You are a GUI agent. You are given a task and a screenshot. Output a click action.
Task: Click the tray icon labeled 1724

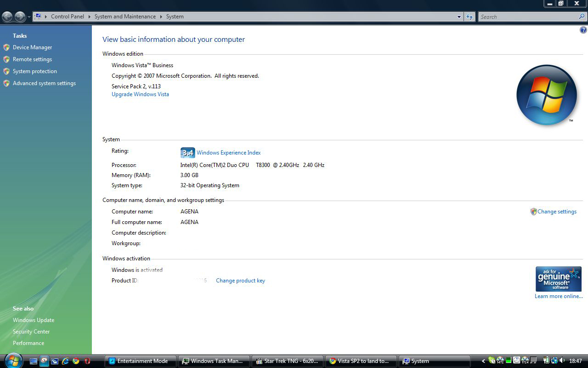[525, 360]
